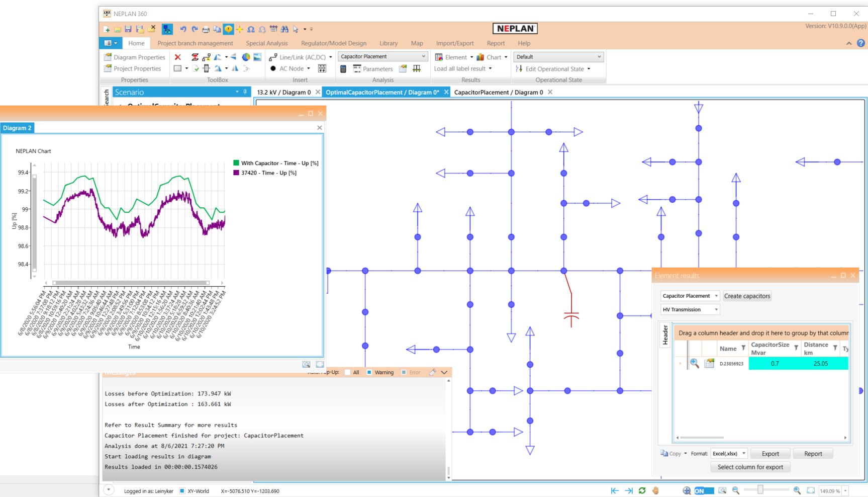Open Capacitor Placement dropdown in Element results
Viewport: 868px width, 497px height.
click(690, 296)
